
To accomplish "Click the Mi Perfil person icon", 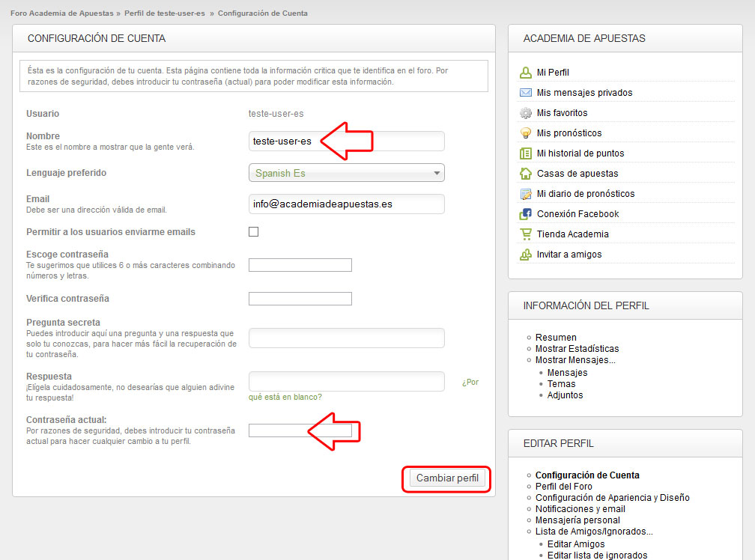I will point(526,73).
